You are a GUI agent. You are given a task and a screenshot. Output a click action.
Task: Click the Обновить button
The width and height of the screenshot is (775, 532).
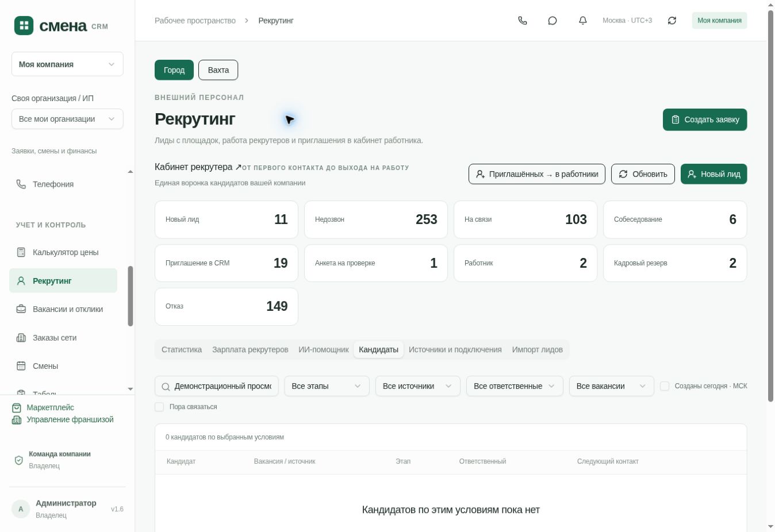[x=643, y=174]
